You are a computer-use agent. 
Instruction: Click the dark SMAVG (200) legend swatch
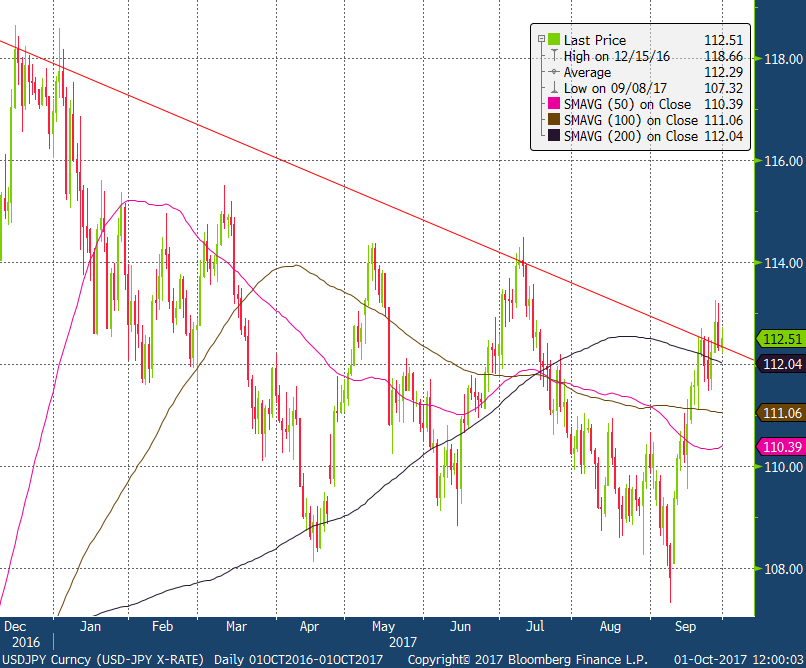(x=554, y=136)
